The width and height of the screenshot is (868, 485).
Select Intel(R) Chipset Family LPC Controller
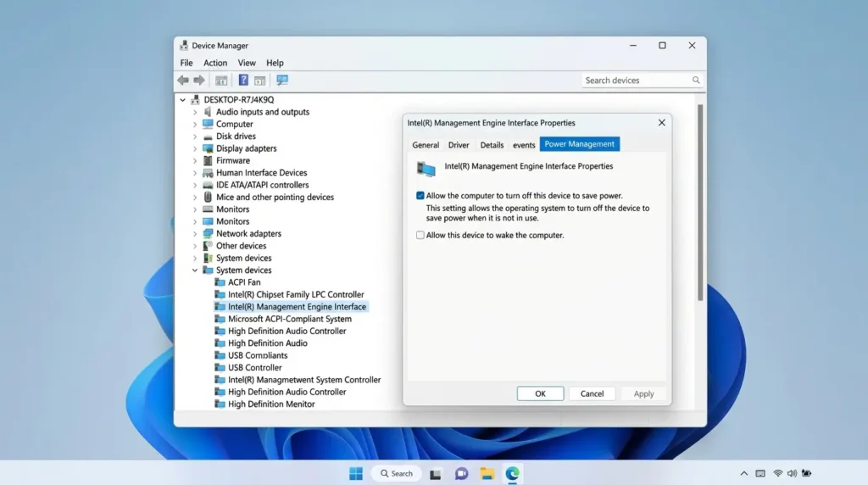point(296,294)
